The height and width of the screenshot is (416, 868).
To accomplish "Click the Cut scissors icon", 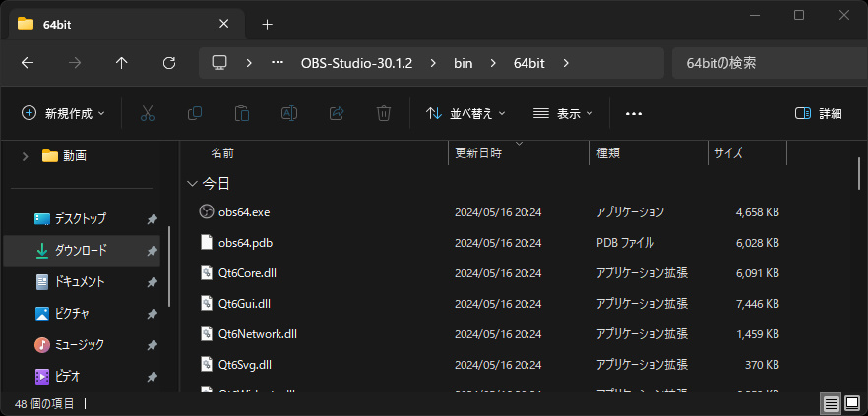I will click(148, 113).
